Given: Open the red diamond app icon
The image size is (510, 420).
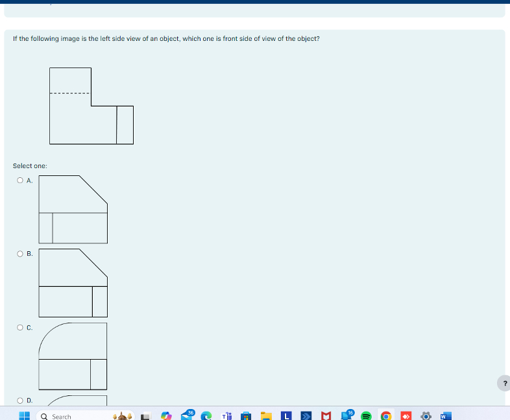Looking at the screenshot, I should pyautogui.click(x=406, y=416).
